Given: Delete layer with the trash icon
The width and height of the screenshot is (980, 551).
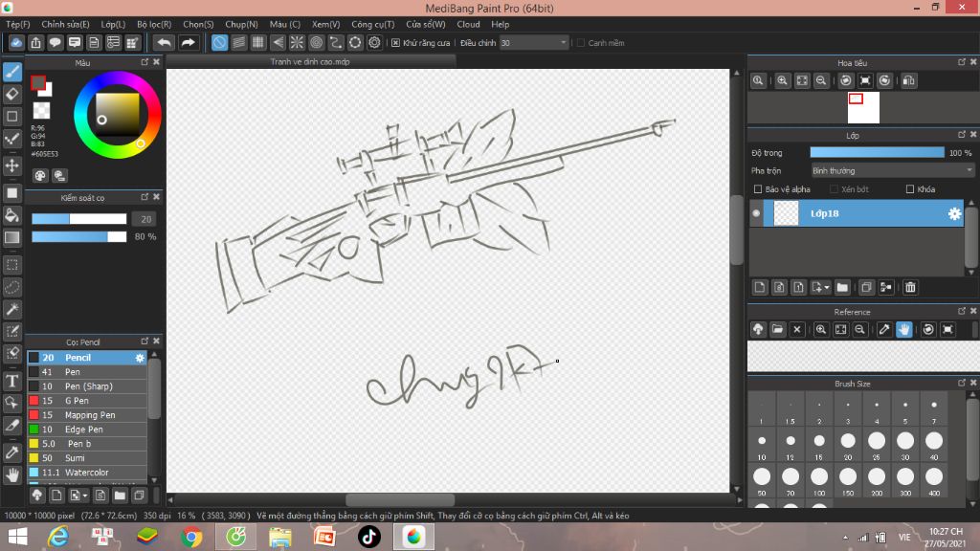Looking at the screenshot, I should click(910, 287).
